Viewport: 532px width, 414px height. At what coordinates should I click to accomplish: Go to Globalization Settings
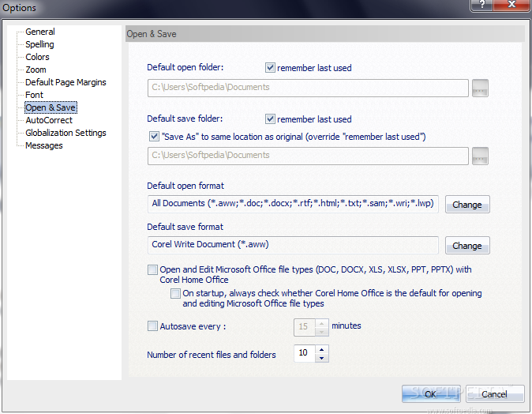66,133
